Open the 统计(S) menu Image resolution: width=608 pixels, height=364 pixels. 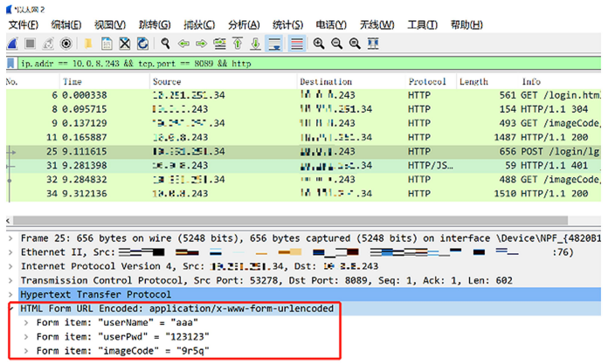(x=287, y=25)
